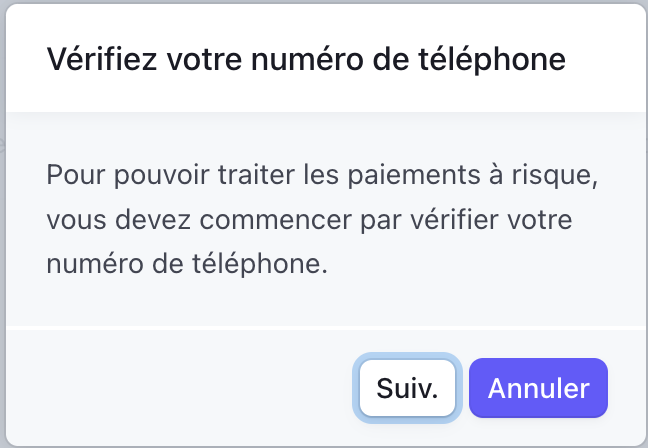The image size is (648, 448).
Task: Click the purple "Annuler" button
Action: click(x=538, y=387)
